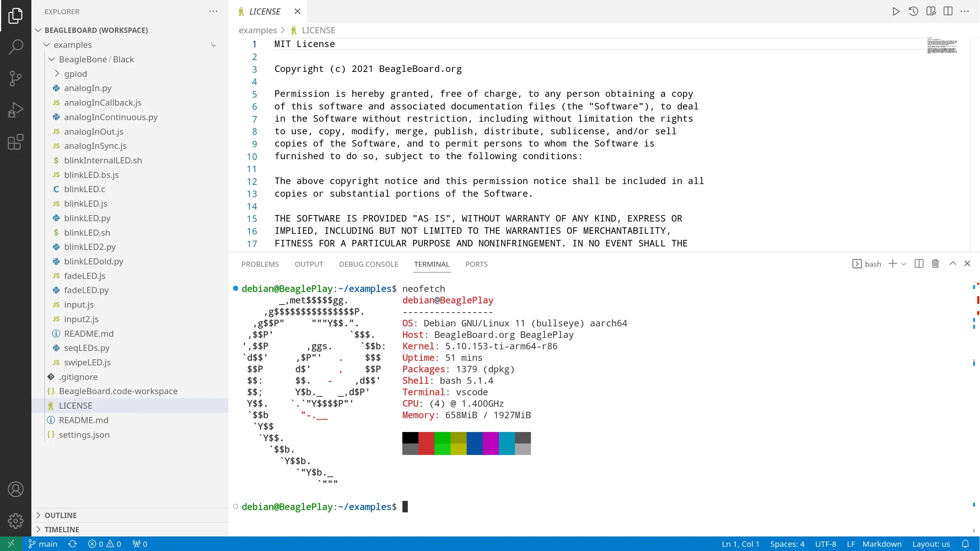Maximize the terminal panel size
This screenshot has height=551, width=980.
pyautogui.click(x=953, y=264)
